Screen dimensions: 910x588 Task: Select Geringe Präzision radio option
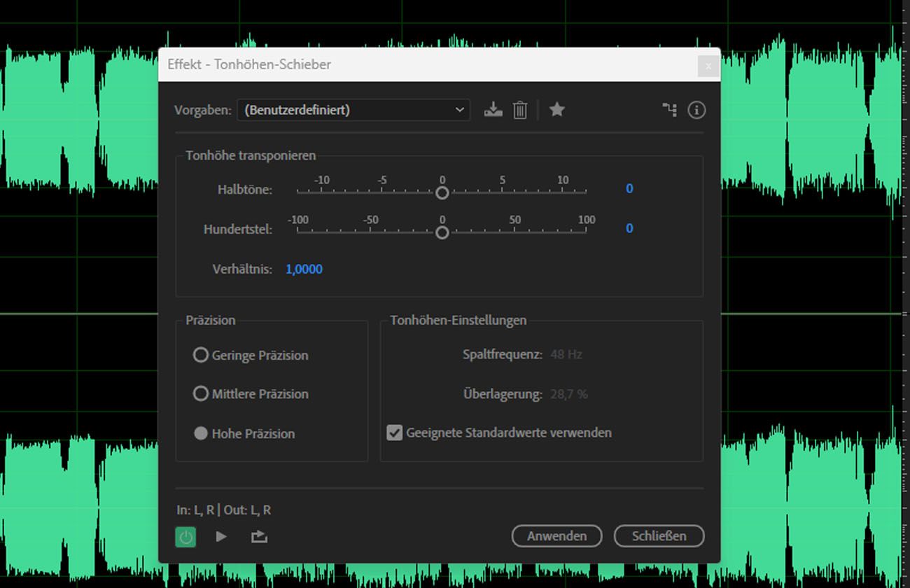pyautogui.click(x=251, y=356)
